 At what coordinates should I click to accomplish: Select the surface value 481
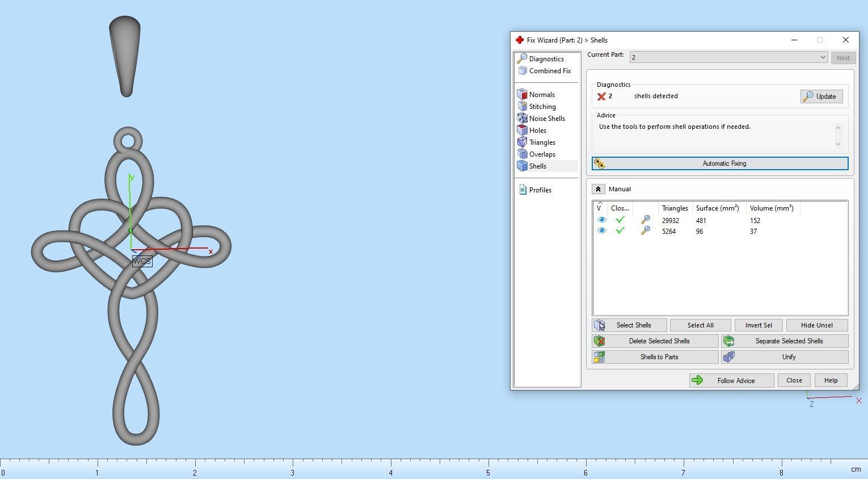click(x=701, y=221)
